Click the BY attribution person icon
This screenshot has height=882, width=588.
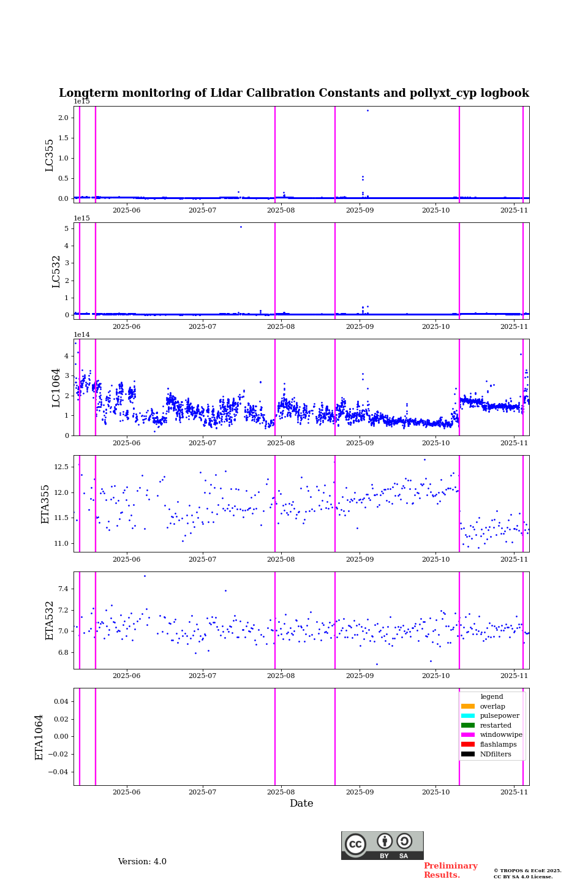385,841
